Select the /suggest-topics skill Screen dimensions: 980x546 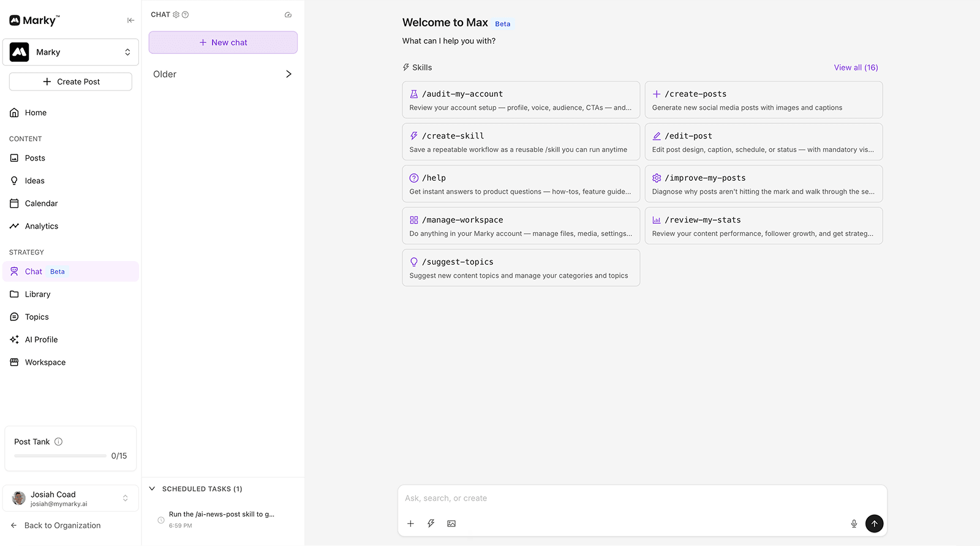point(521,268)
